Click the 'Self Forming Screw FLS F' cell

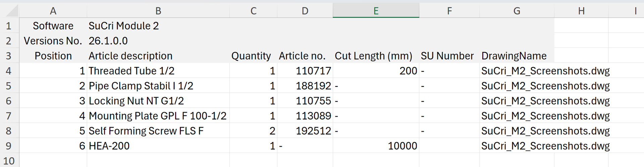158,131
